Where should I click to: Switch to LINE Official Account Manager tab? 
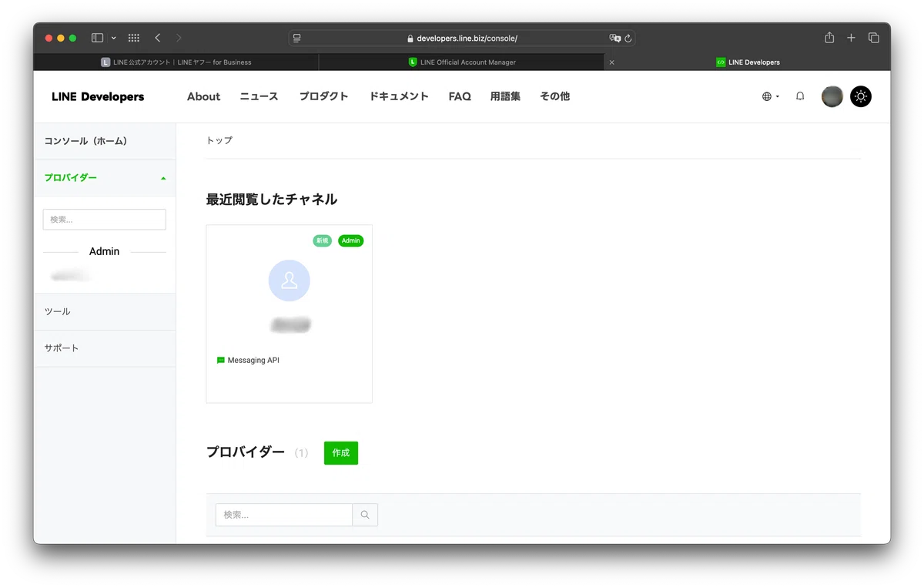click(461, 62)
